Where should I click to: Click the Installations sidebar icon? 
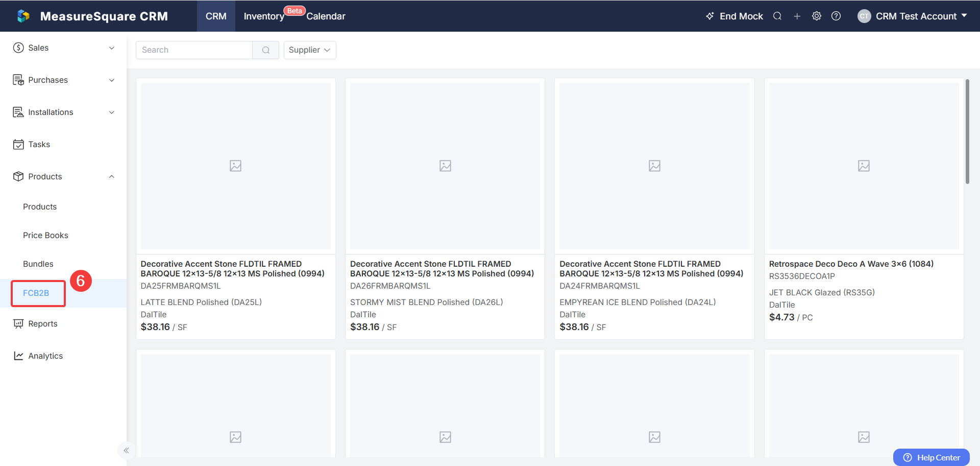pyautogui.click(x=18, y=112)
